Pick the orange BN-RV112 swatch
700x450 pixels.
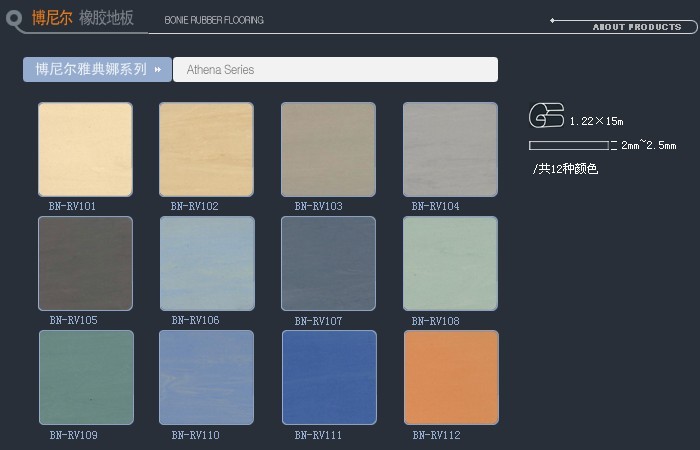click(x=450, y=378)
